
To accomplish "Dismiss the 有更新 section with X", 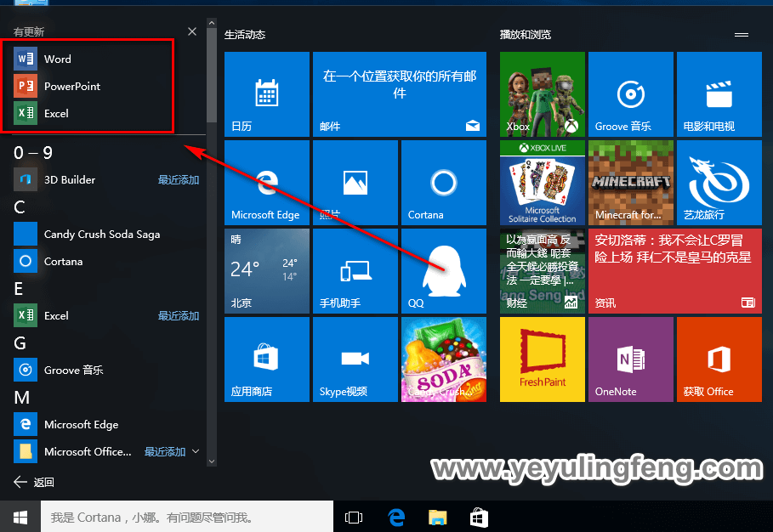I will tap(192, 31).
